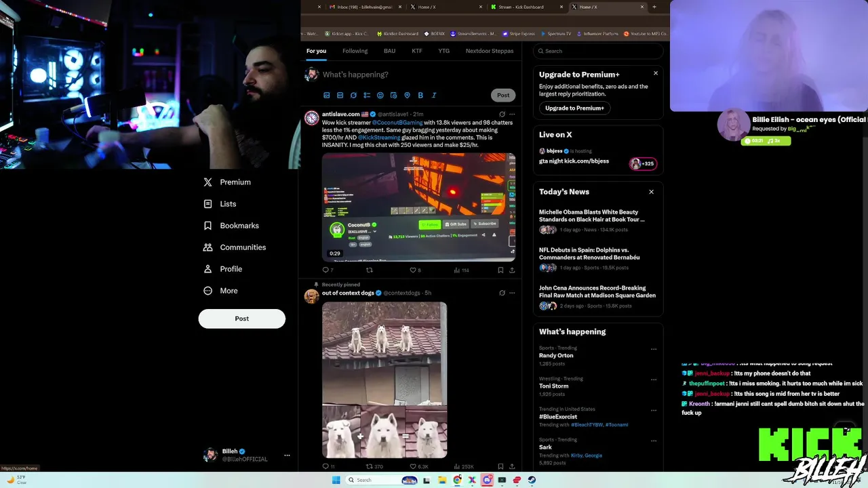Open more options on antislave.com post
Viewport: 868px width, 488px height.
pos(512,114)
